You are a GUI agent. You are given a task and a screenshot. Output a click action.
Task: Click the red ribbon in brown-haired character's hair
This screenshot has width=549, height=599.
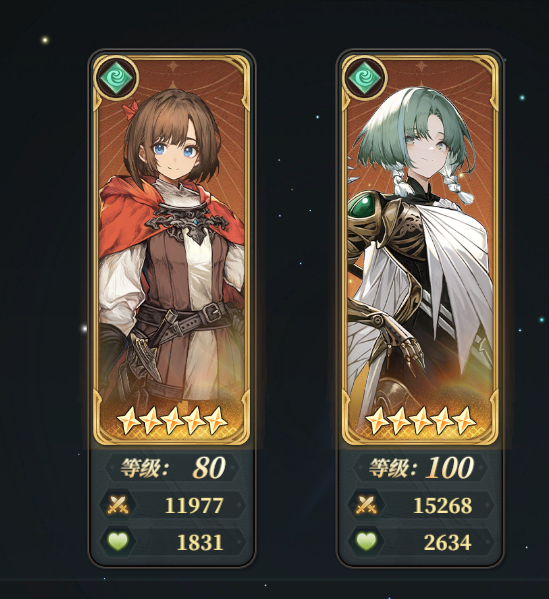130,108
